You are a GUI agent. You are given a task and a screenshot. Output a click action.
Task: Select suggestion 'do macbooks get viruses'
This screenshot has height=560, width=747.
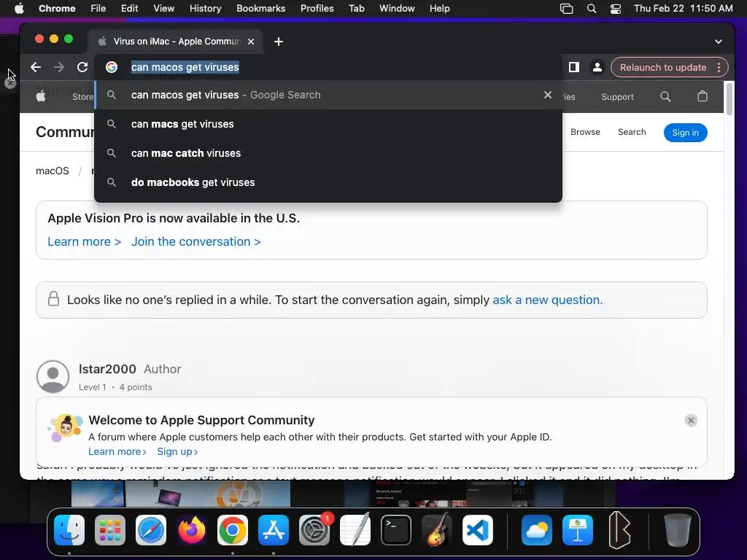click(328, 182)
